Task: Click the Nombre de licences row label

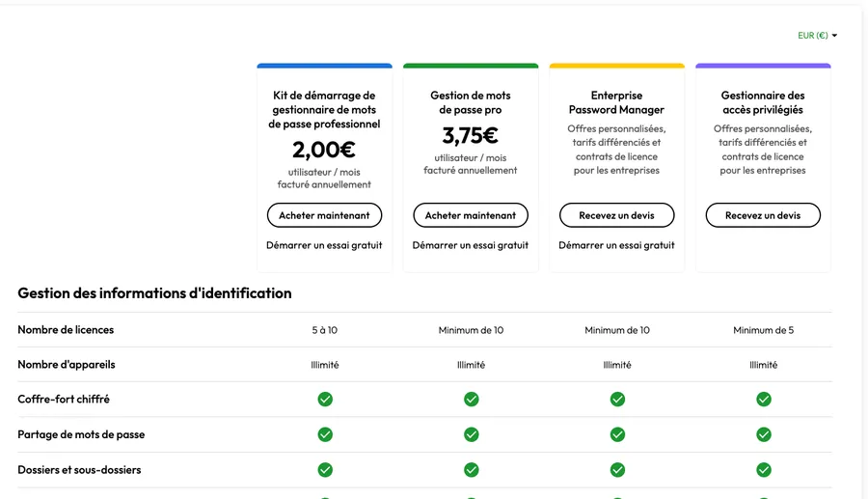Action: (x=66, y=330)
